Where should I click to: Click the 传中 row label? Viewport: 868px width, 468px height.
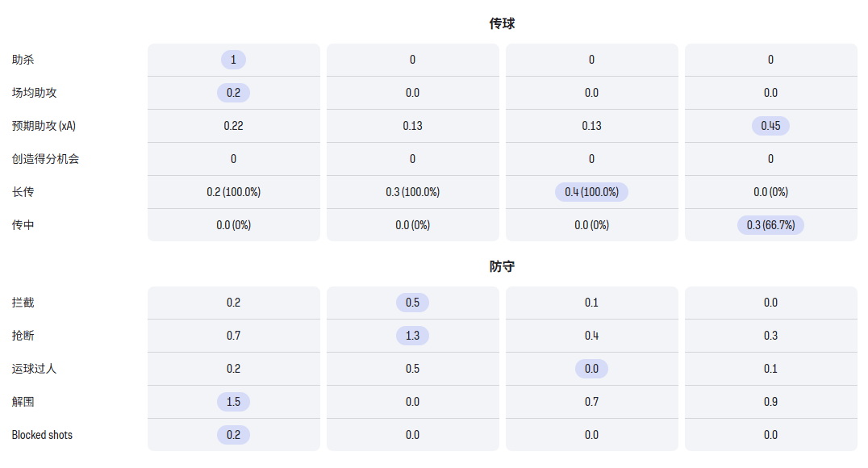point(23,225)
